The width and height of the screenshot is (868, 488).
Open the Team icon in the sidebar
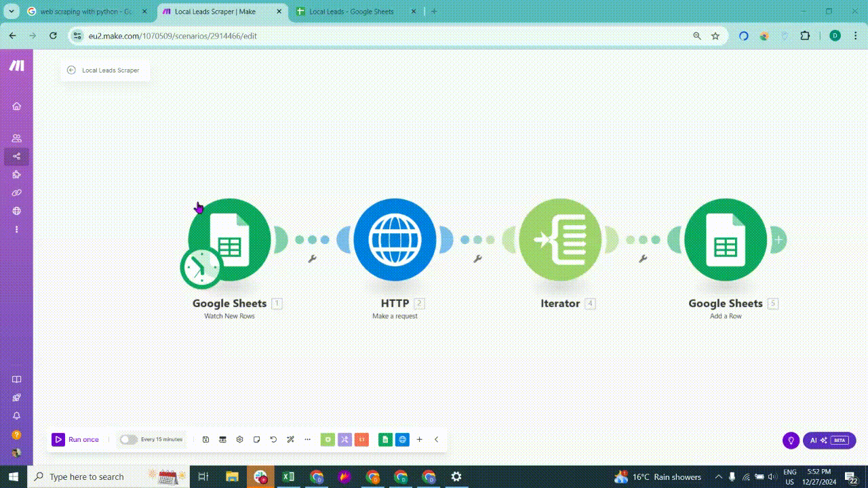click(x=16, y=138)
